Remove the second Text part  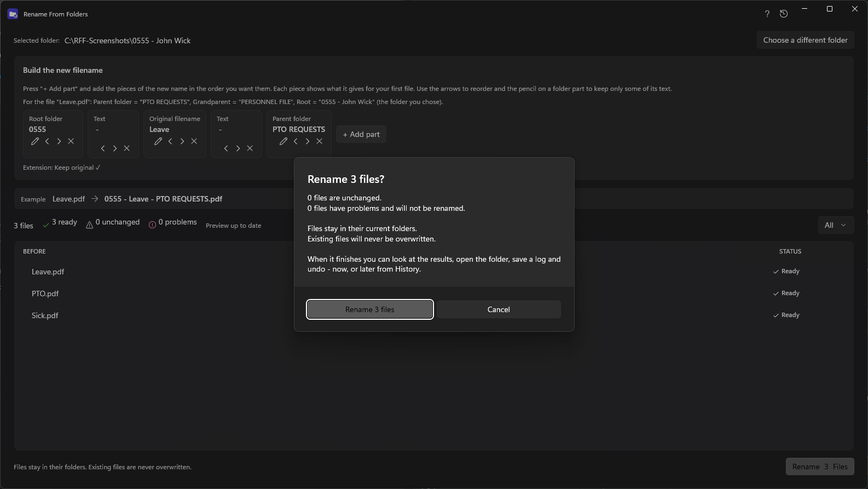click(x=250, y=148)
